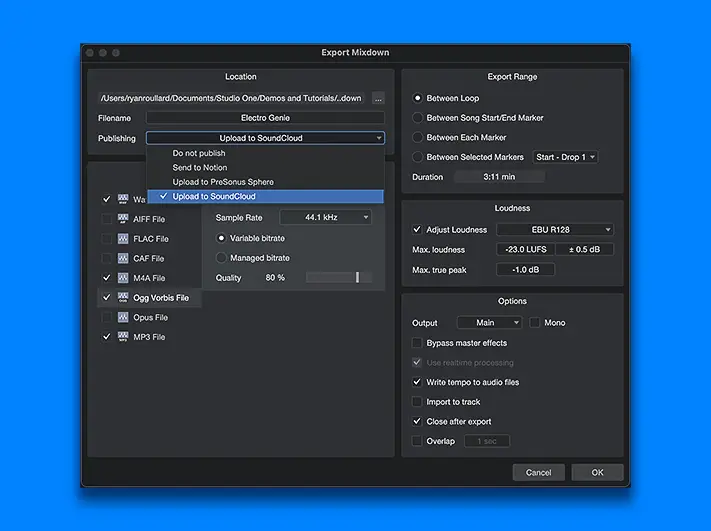Open the location browse button with ellipsis
The height and width of the screenshot is (531, 711).
point(378,98)
